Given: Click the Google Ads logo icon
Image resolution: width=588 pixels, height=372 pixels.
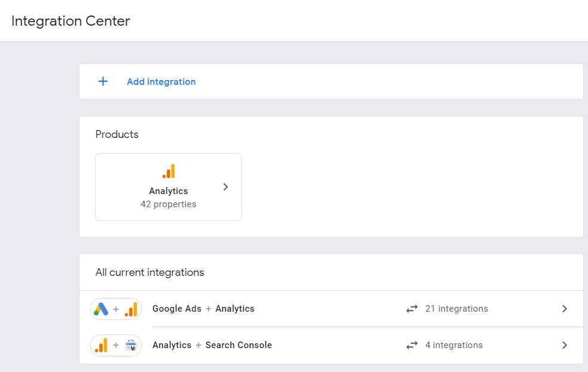Looking at the screenshot, I should pyautogui.click(x=101, y=309).
